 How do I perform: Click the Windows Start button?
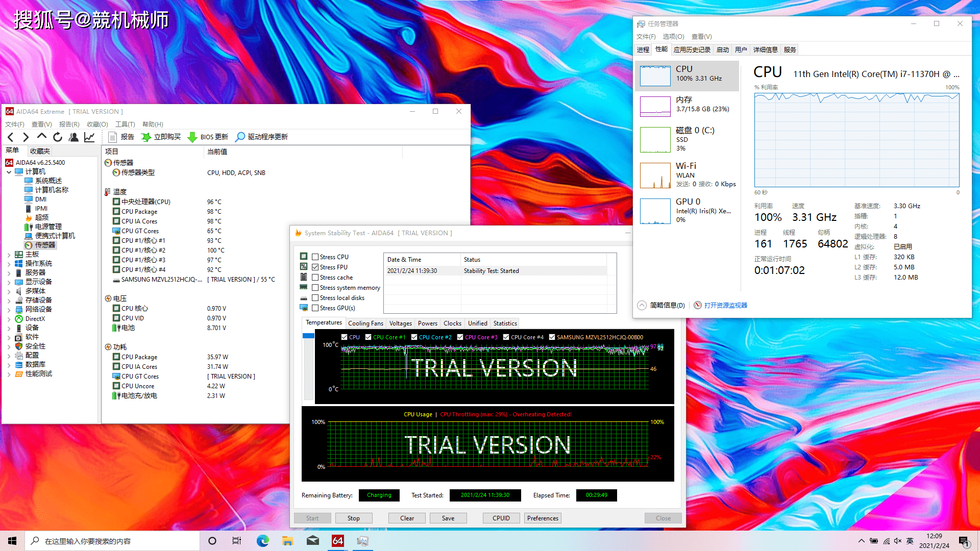[12, 541]
